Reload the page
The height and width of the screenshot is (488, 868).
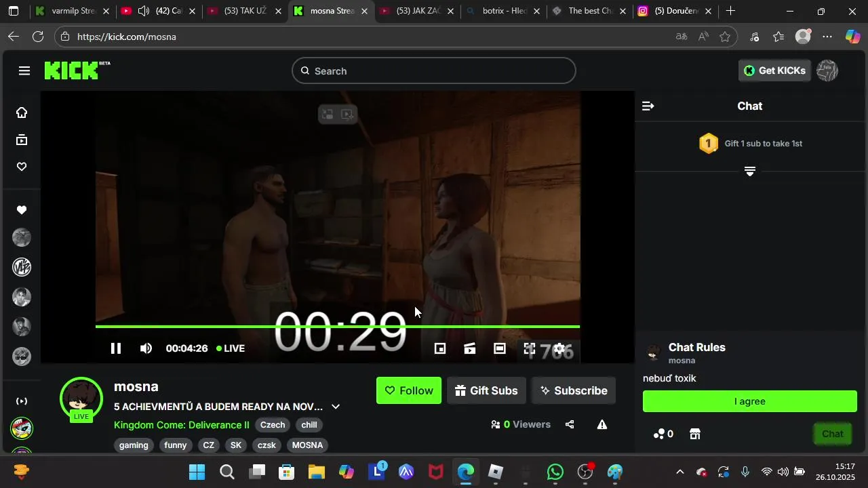[38, 37]
